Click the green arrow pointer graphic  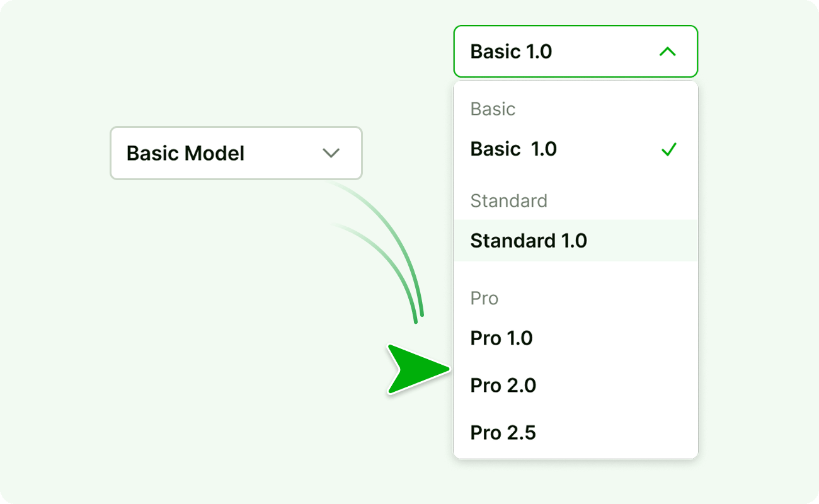point(413,369)
